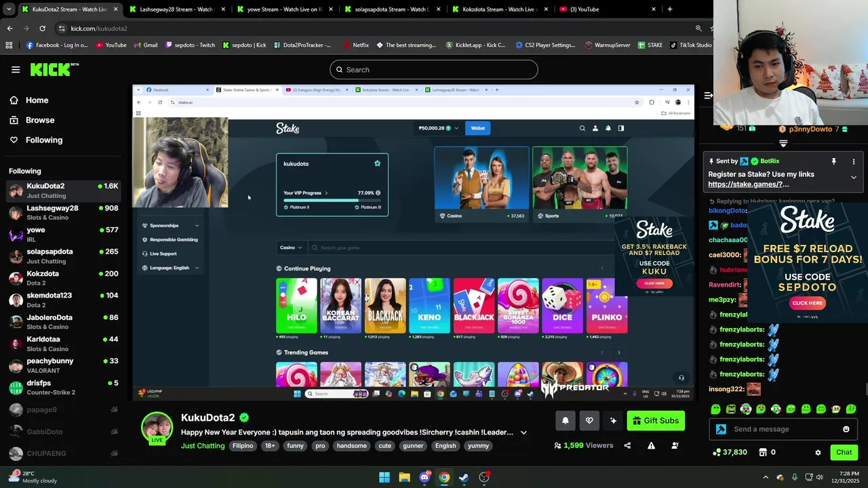Open a new browser tab
The width and height of the screenshot is (868, 488).
(670, 9)
